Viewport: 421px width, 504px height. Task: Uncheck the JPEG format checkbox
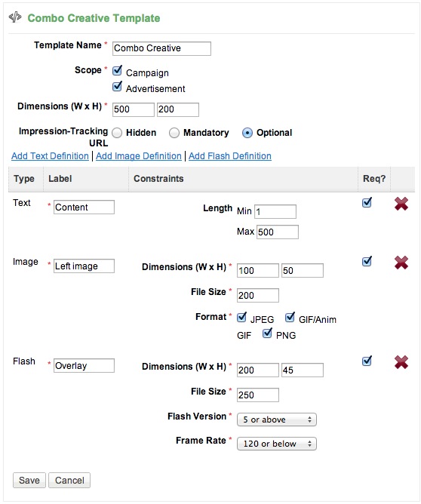click(x=241, y=317)
